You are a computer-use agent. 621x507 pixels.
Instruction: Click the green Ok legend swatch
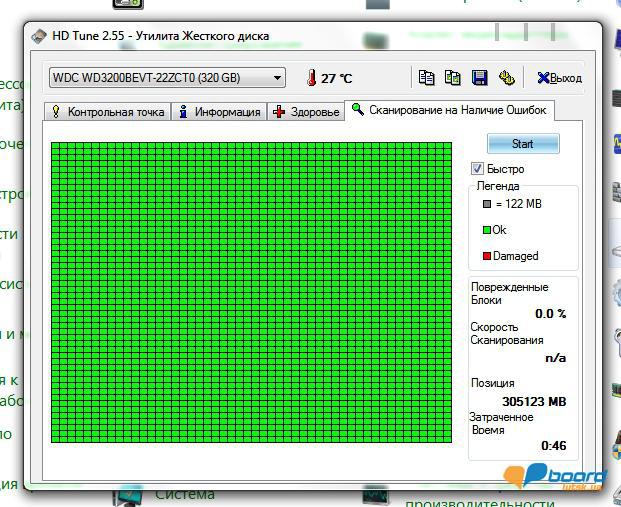[x=487, y=230]
